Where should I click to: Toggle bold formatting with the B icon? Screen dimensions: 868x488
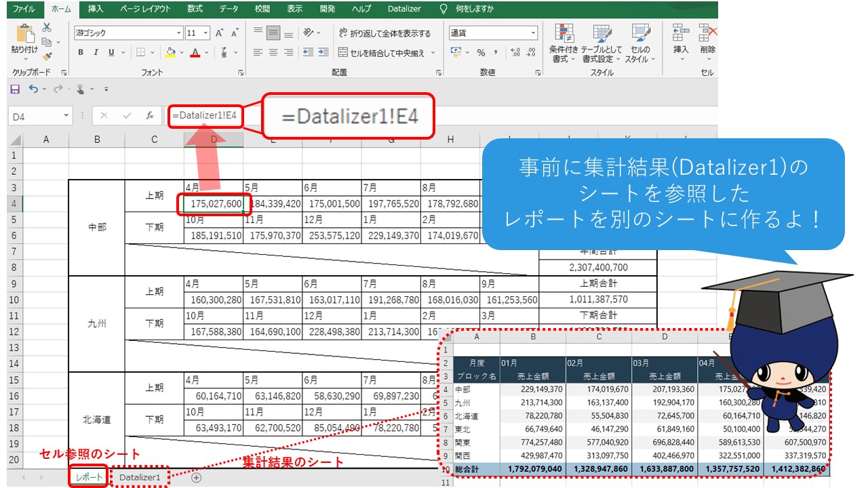[80, 52]
